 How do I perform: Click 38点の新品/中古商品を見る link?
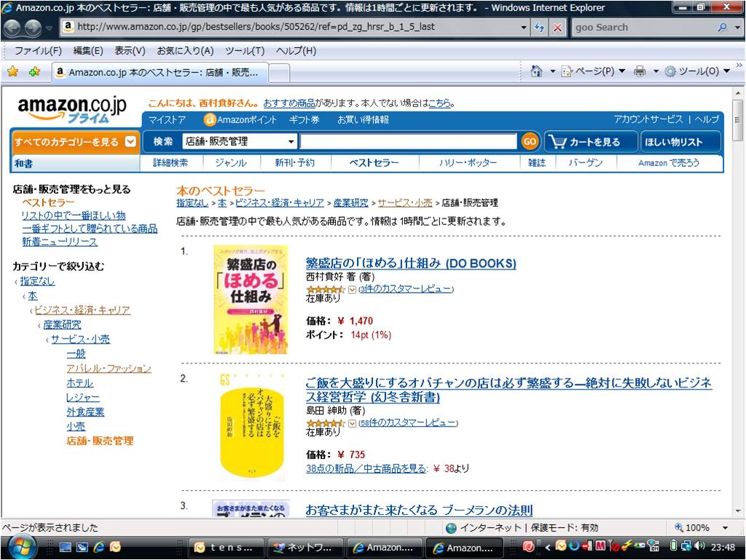click(366, 468)
